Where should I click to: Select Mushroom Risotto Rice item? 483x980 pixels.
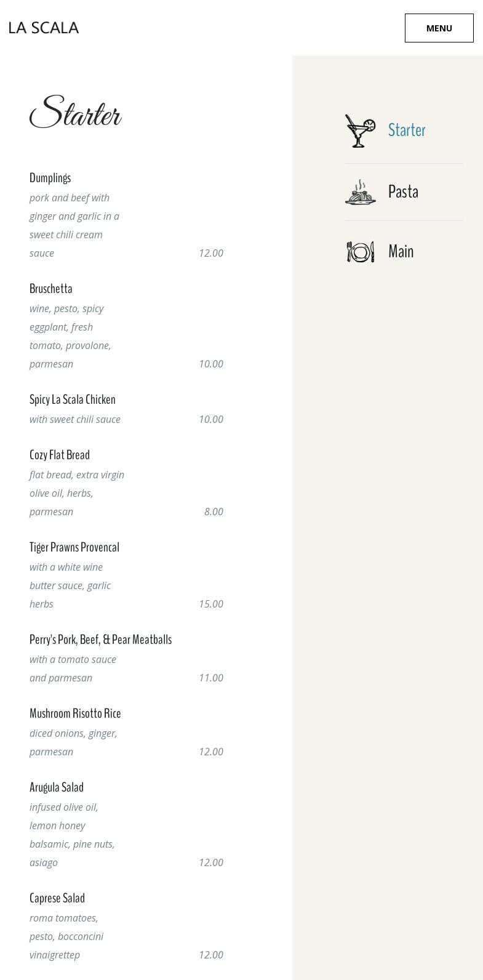pos(75,713)
